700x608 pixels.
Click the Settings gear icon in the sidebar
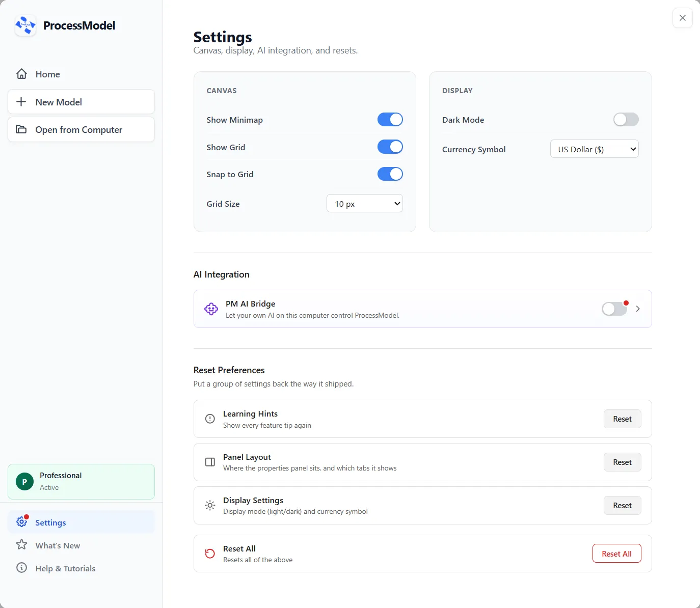22,522
